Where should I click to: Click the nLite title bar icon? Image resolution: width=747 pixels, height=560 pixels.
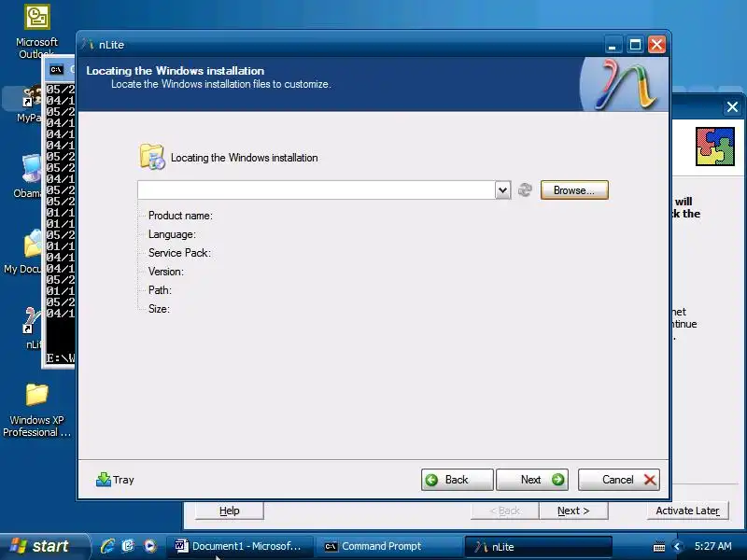click(x=88, y=44)
